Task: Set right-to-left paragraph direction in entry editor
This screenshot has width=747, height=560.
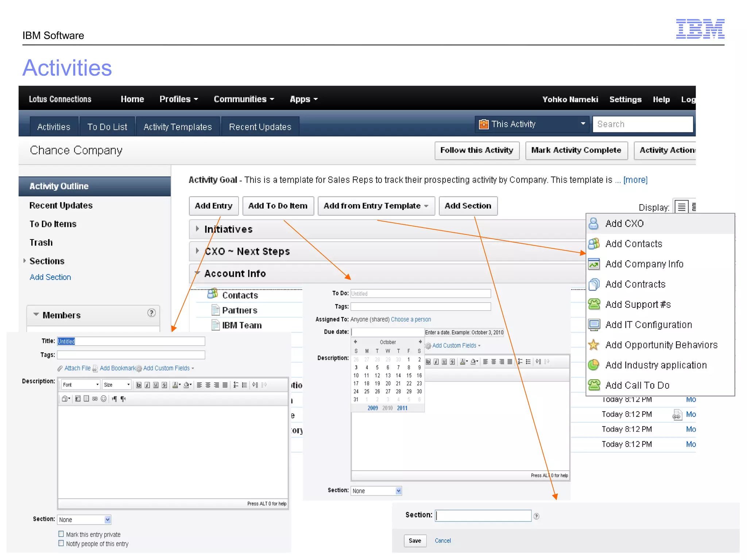Action: (123, 399)
